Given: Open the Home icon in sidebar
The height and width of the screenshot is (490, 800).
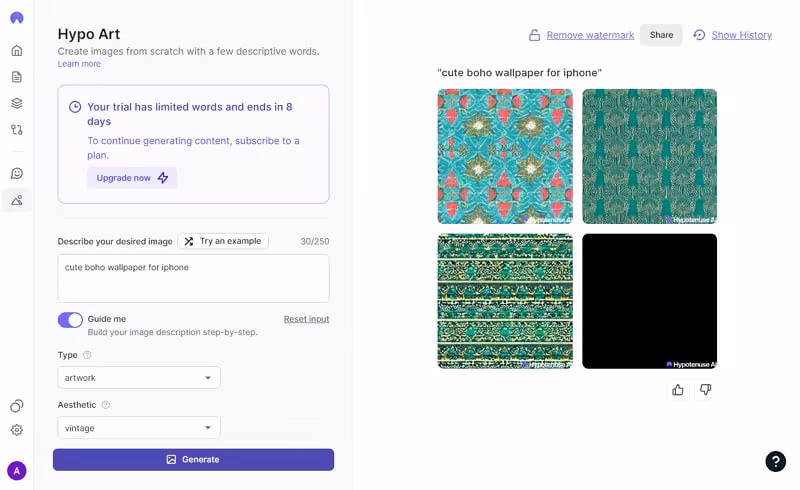Looking at the screenshot, I should 17,50.
